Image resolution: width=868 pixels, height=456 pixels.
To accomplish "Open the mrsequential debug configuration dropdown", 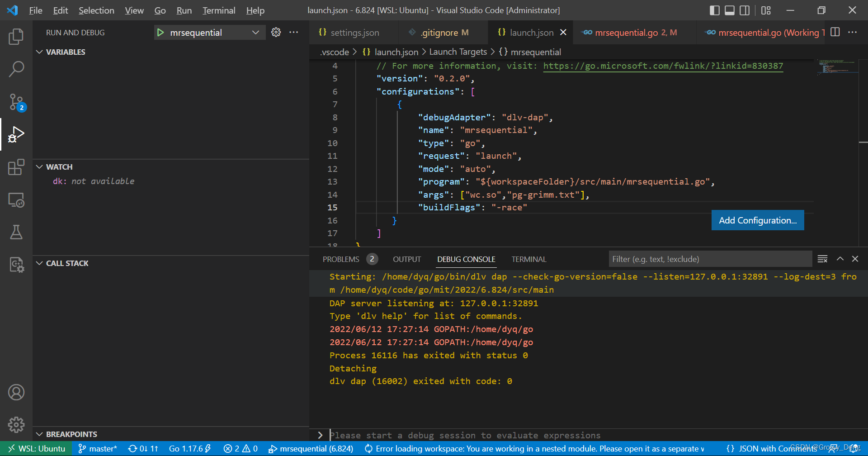I will pyautogui.click(x=256, y=32).
